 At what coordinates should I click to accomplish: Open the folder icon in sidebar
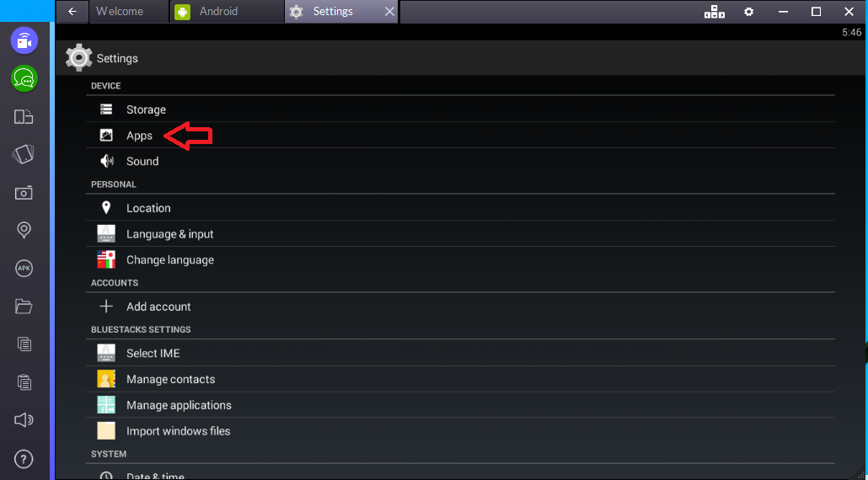coord(24,306)
